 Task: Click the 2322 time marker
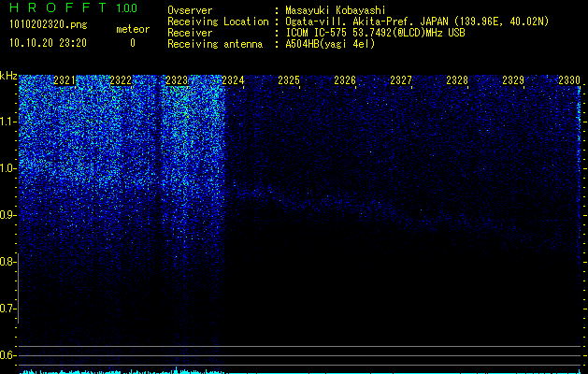pos(121,80)
